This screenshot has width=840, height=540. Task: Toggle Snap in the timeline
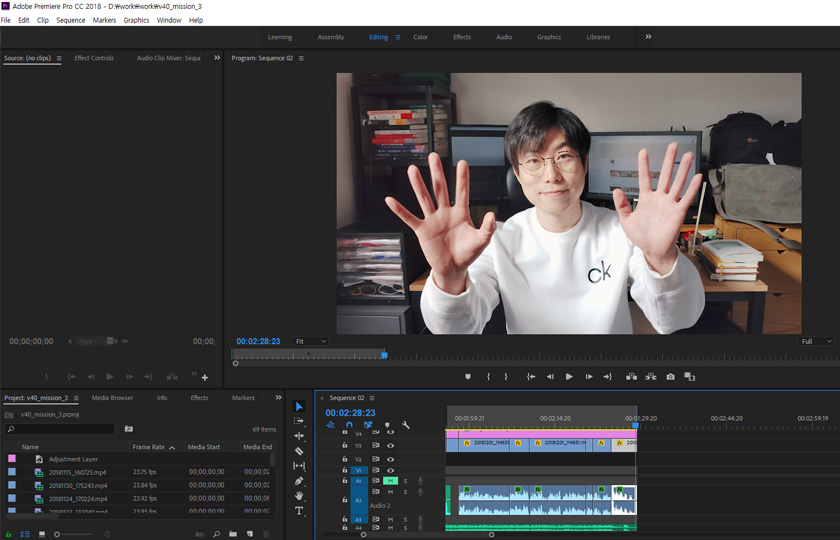349,425
